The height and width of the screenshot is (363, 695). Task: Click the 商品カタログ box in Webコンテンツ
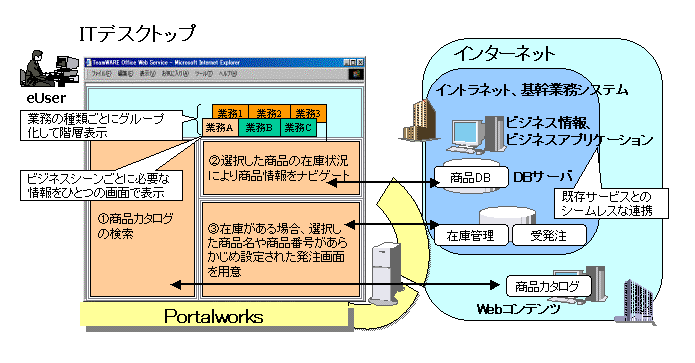(548, 287)
